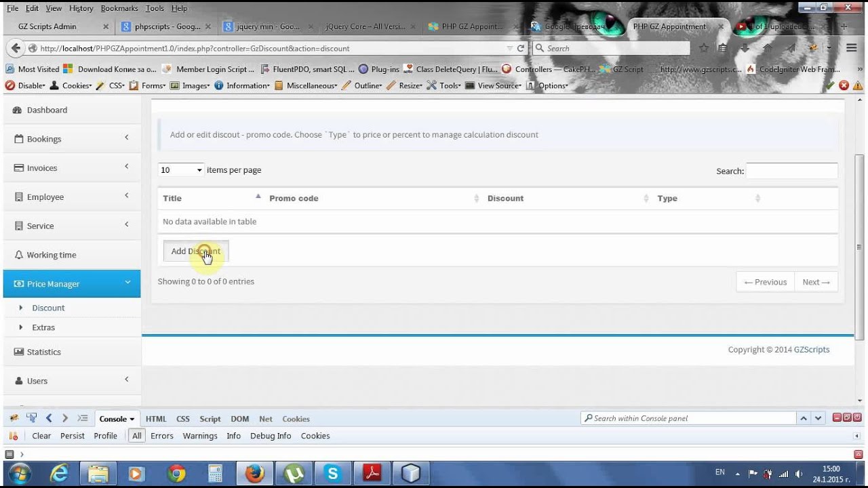Image resolution: width=868 pixels, height=488 pixels.
Task: Switch to Firebug Net panel
Action: (266, 419)
